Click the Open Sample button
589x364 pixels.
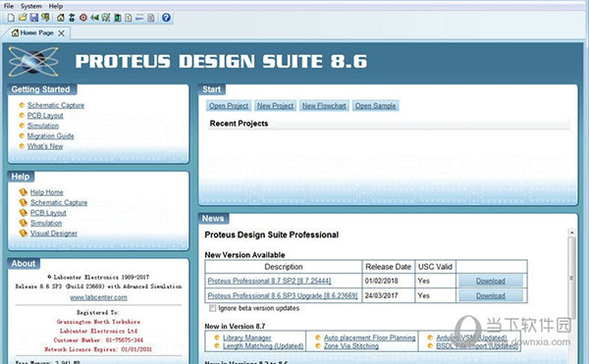pos(376,106)
